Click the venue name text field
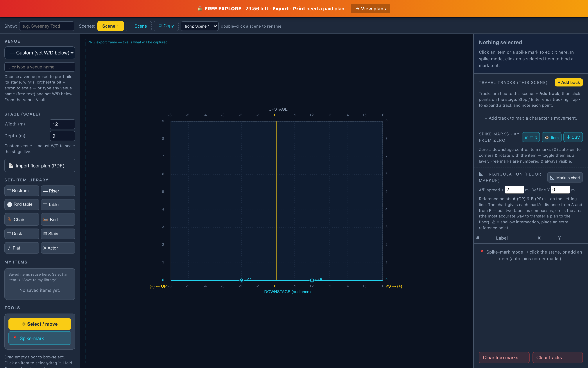 tap(40, 67)
